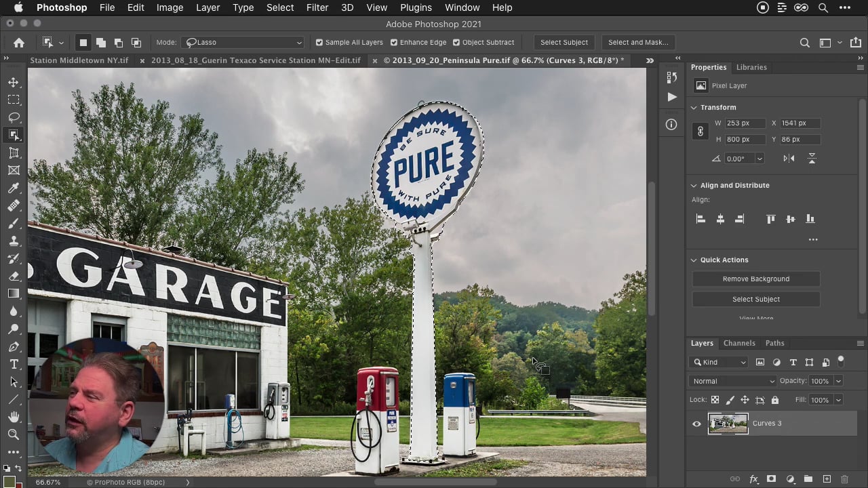This screenshot has height=488, width=868.
Task: Select the Hand tool
Action: [14, 417]
